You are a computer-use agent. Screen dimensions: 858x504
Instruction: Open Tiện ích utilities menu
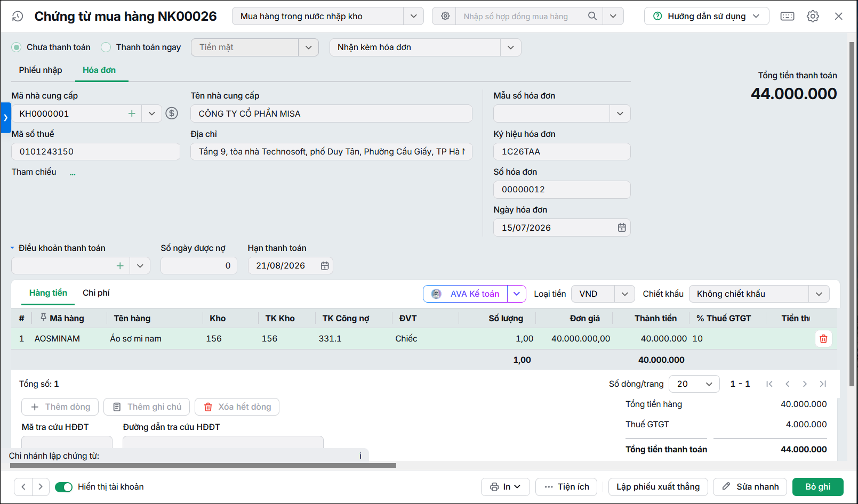(566, 487)
